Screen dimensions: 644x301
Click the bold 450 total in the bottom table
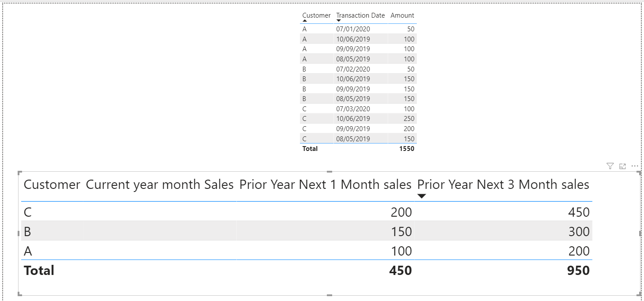pos(401,271)
